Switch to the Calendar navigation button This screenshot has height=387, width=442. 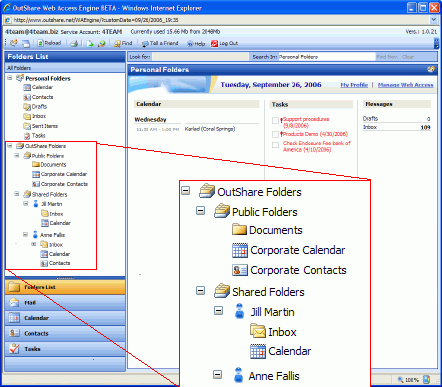[65, 318]
